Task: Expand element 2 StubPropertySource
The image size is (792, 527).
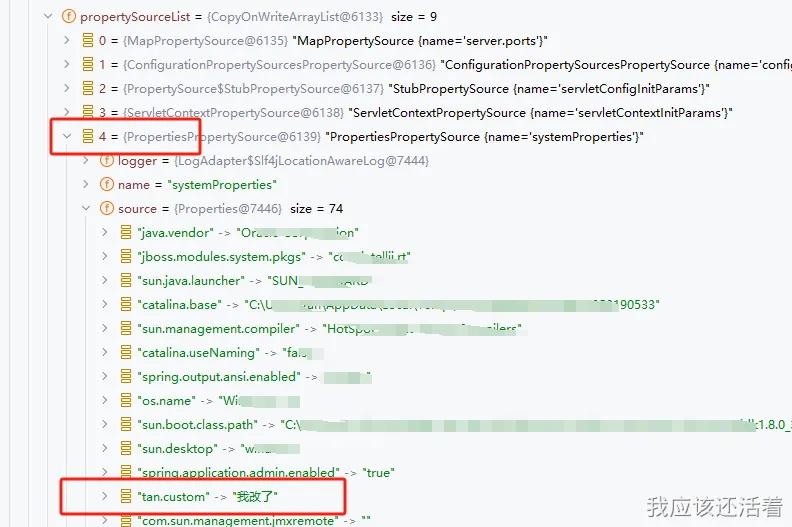Action: coord(67,89)
